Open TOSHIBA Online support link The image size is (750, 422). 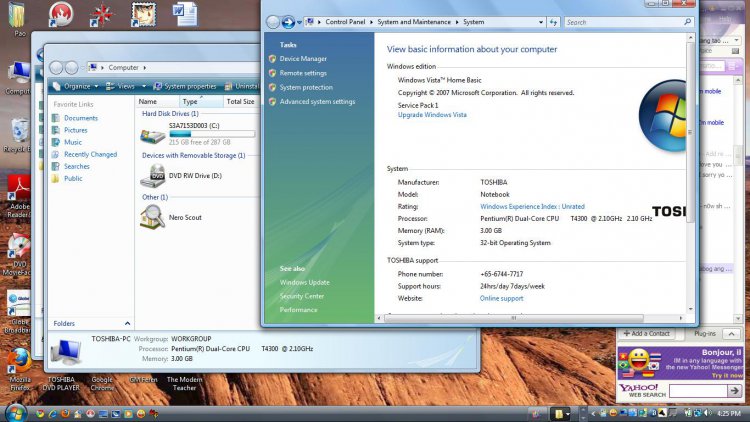[x=501, y=298]
